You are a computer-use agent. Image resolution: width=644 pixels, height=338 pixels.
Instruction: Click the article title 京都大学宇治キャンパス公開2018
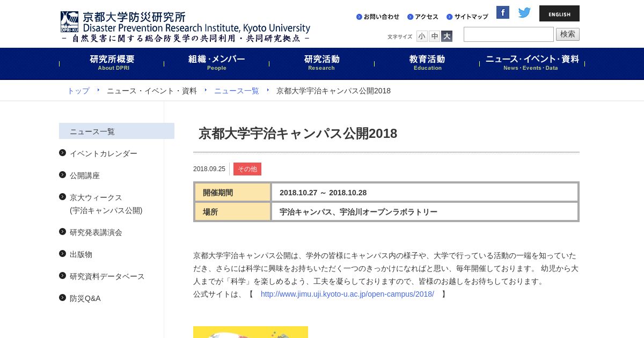coord(298,134)
